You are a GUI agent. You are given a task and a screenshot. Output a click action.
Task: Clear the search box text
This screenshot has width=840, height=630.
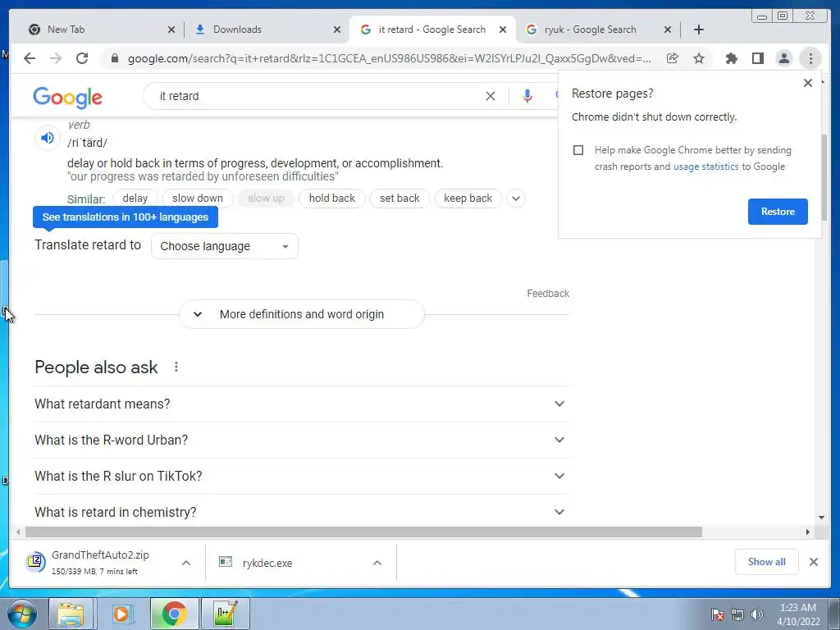(x=491, y=96)
